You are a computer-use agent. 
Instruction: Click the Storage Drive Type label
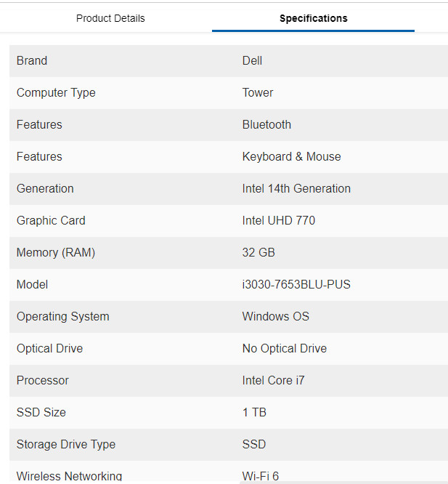click(66, 445)
